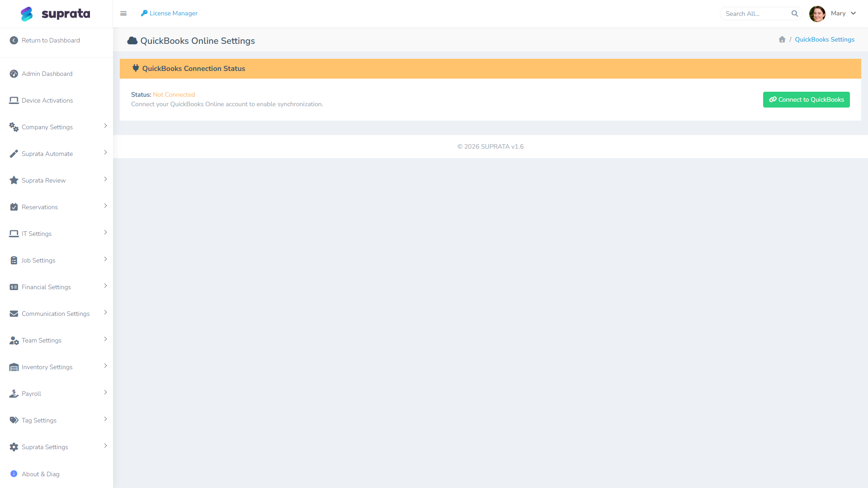Expand the Suprata Settings chevron

pyautogui.click(x=105, y=446)
